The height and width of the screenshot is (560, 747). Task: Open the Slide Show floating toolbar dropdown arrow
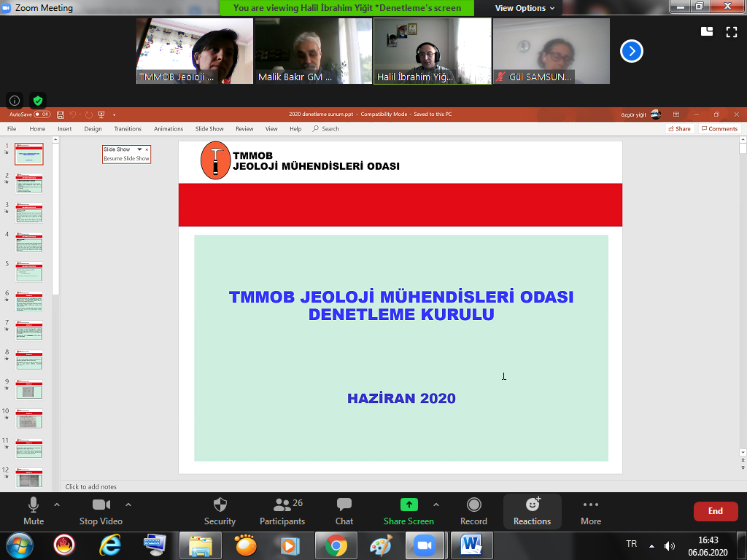[x=139, y=149]
